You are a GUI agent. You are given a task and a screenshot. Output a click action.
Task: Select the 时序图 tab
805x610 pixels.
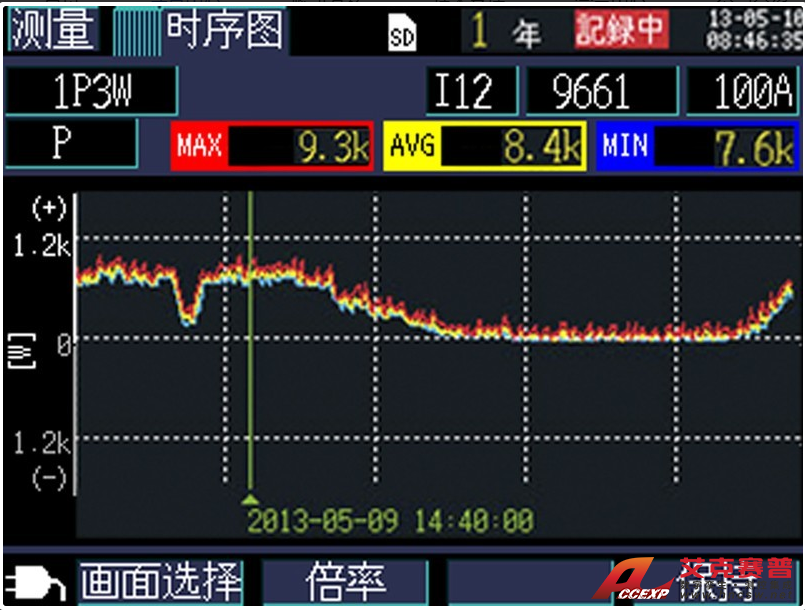(224, 30)
